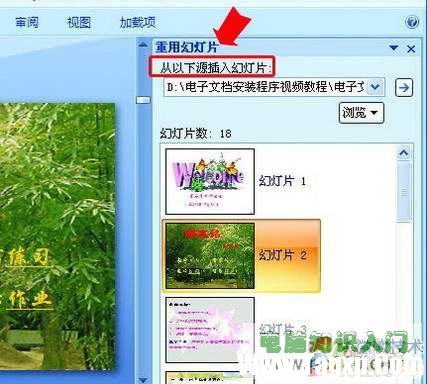Click the bamboo slide in the editor
This screenshot has height=384, width=427.
coord(57,237)
